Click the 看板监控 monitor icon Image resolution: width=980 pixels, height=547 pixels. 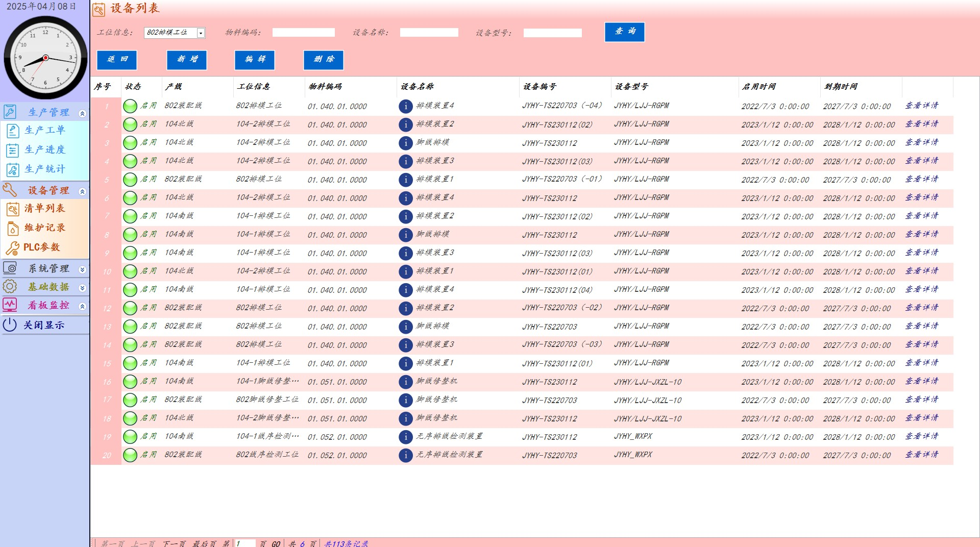[10, 305]
